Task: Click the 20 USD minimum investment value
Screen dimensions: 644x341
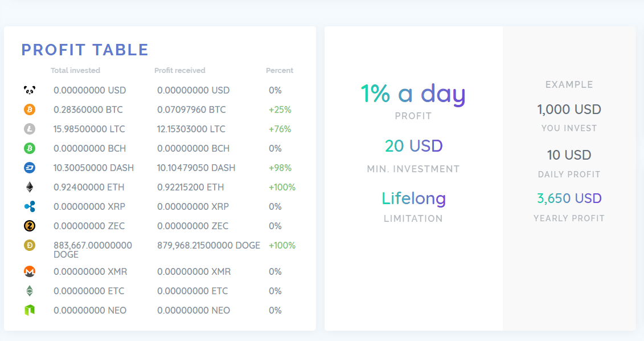Action: tap(413, 146)
